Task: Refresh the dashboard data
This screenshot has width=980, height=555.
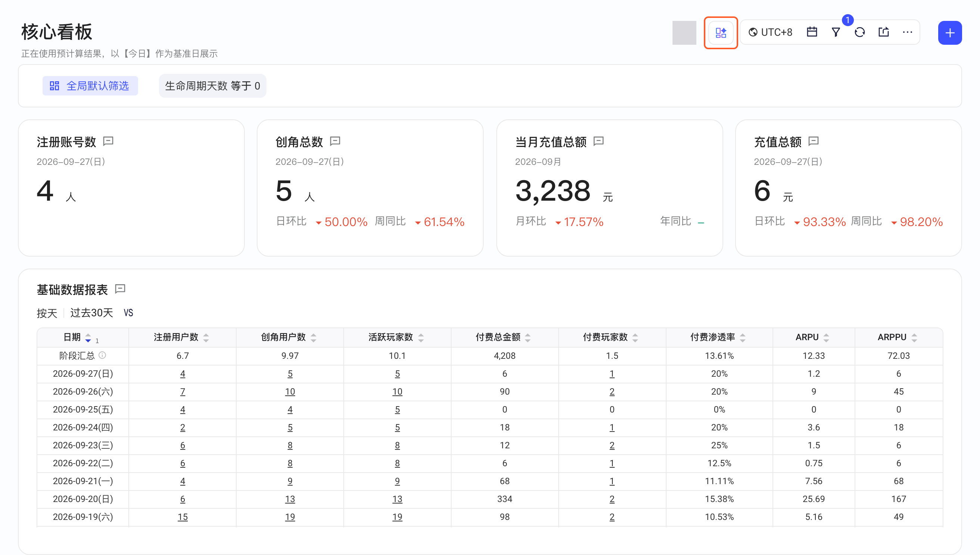Action: (x=859, y=32)
